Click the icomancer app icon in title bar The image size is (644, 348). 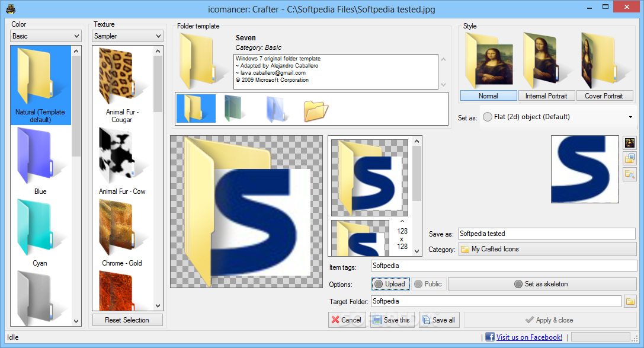(x=11, y=9)
